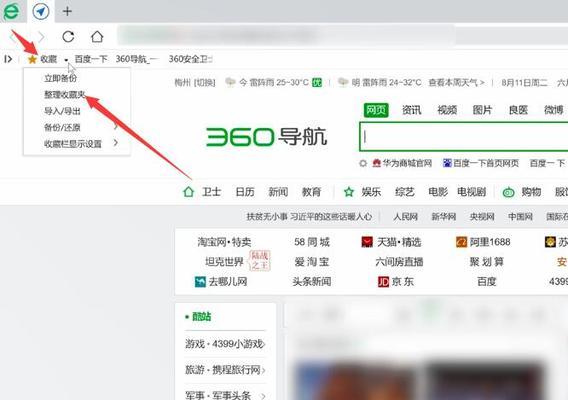Go to home page via house icon
This screenshot has width=568, height=400.
(97, 36)
